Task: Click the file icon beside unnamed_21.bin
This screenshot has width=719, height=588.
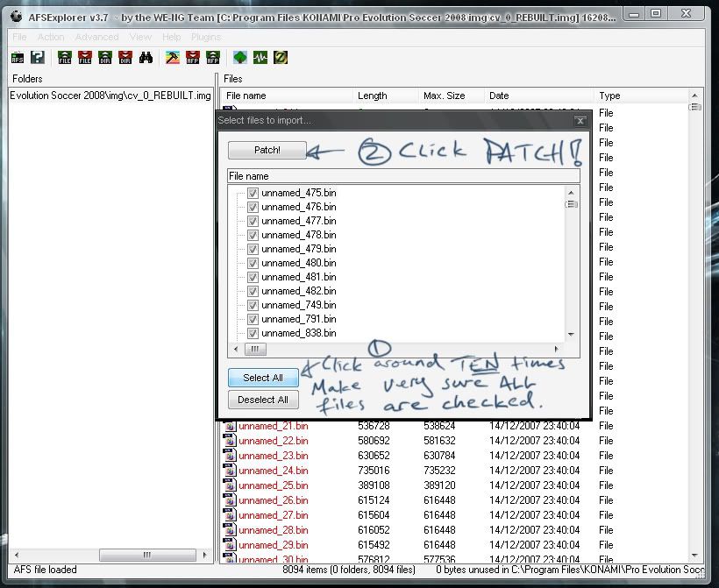Action: click(x=230, y=426)
